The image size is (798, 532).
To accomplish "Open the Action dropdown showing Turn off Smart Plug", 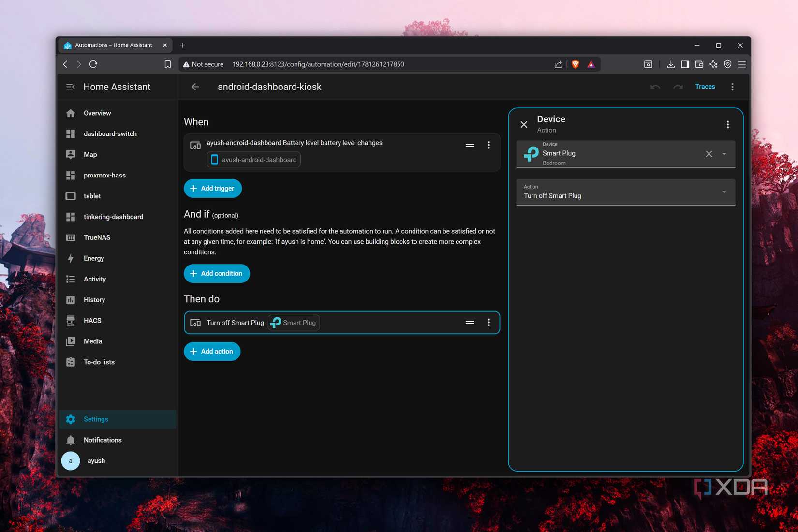I will (626, 192).
